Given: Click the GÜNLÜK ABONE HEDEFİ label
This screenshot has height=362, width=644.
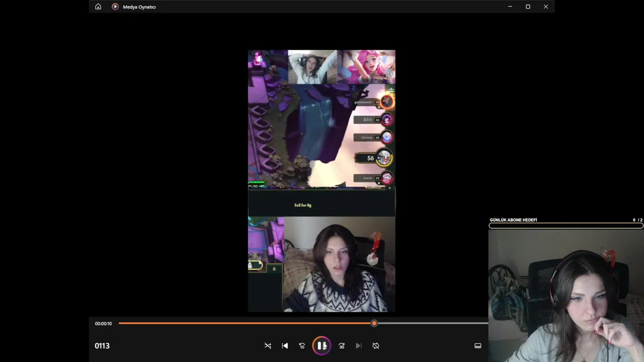Looking at the screenshot, I should (x=513, y=220).
